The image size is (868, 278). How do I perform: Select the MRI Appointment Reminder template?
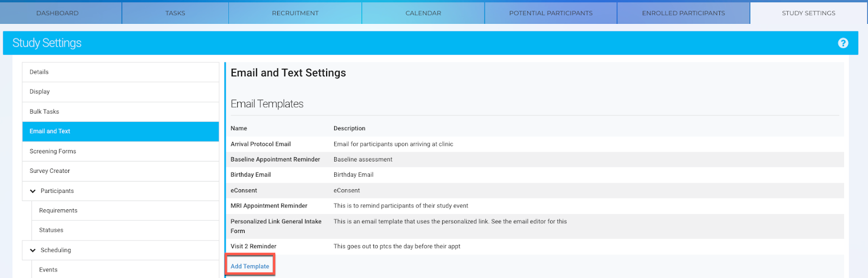pos(534,206)
